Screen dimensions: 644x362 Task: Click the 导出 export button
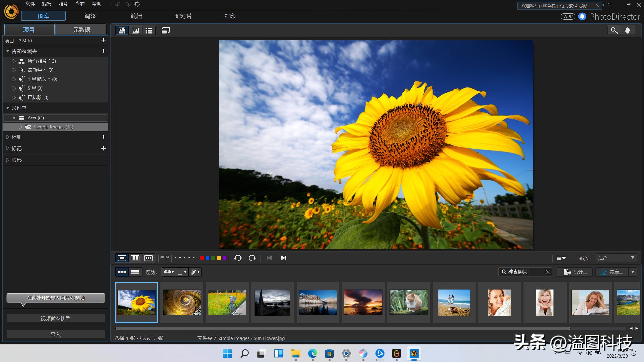pyautogui.click(x=575, y=272)
